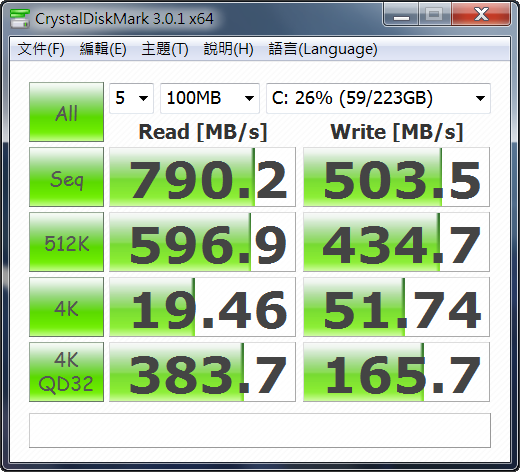Click the CrystalDiskMark app icon in title bar
Viewport: 520px width, 472px height.
19,19
